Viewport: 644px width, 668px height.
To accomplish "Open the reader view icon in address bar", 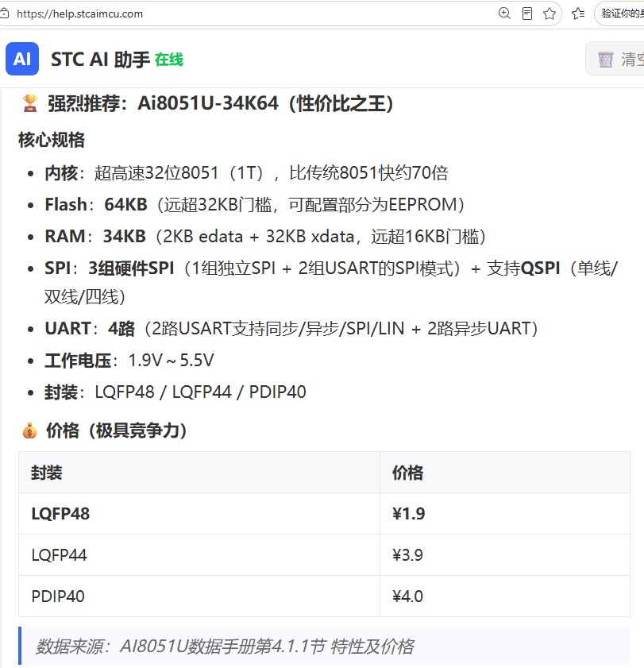I will [526, 14].
